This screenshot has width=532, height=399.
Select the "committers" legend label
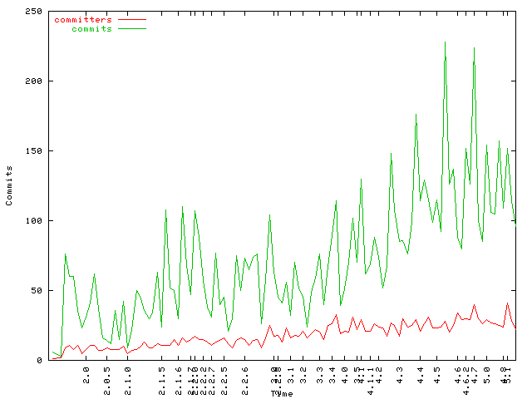[83, 19]
